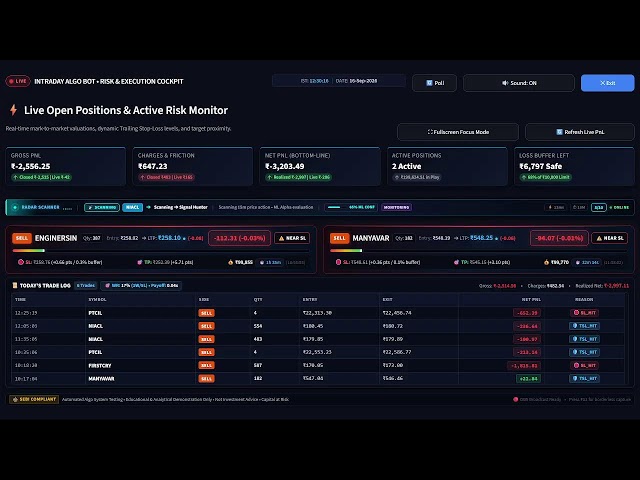
Task: Click the SL marker icon on ENGINERSIN card
Action: 20,262
